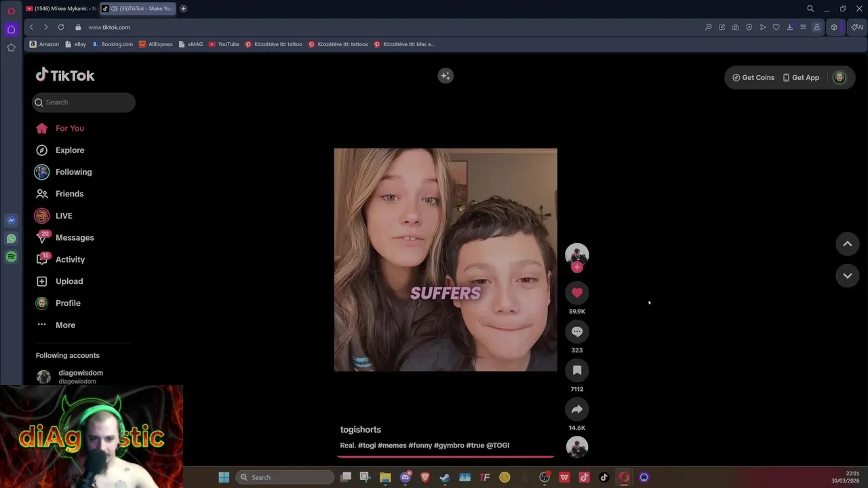Open the Following feed
The width and height of the screenshot is (868, 488).
point(64,172)
